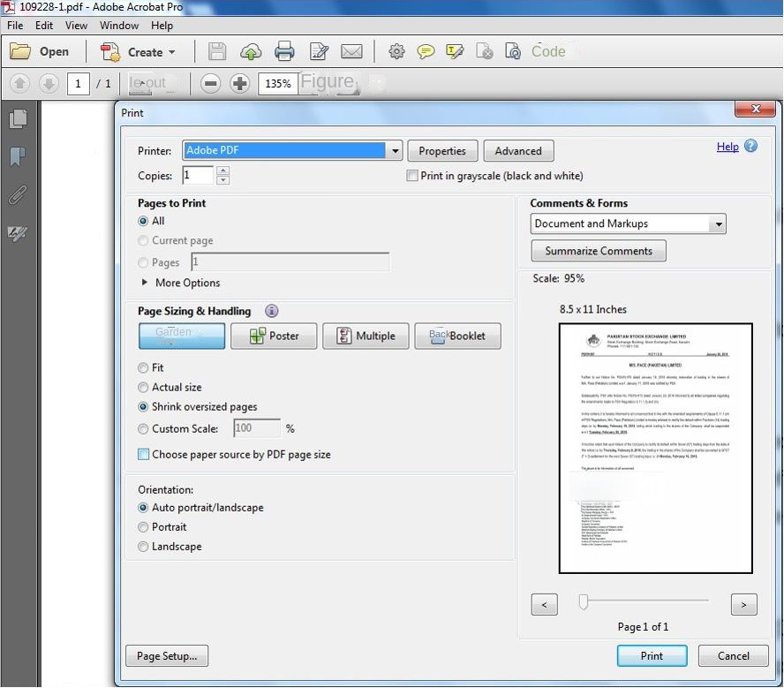Click the Page Sizing info icon

pyautogui.click(x=272, y=311)
